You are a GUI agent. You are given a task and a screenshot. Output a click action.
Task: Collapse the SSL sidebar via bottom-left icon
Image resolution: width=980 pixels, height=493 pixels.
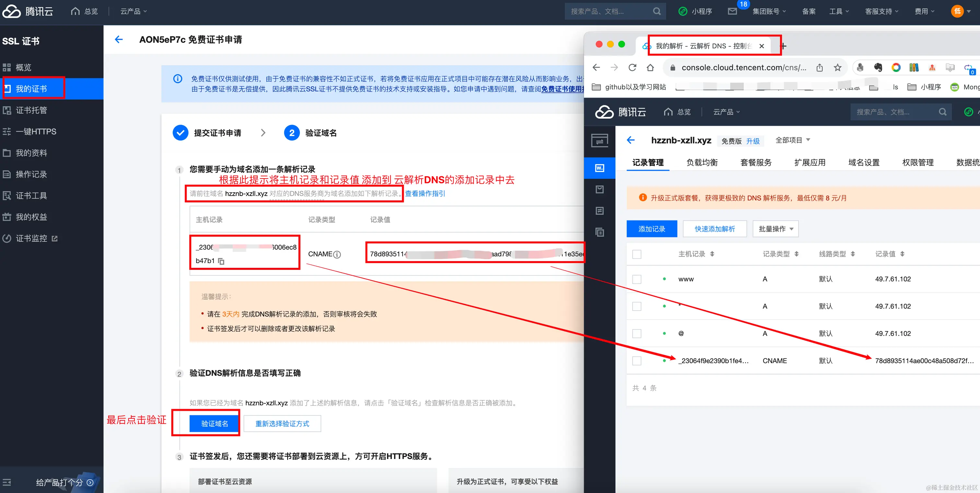(x=7, y=482)
